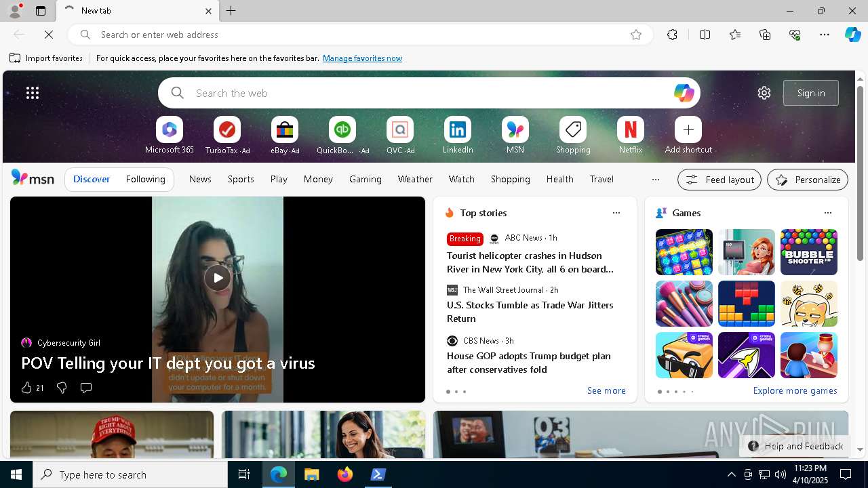This screenshot has height=488, width=868.
Task: Open the Favorites toolbar button
Action: (x=735, y=35)
